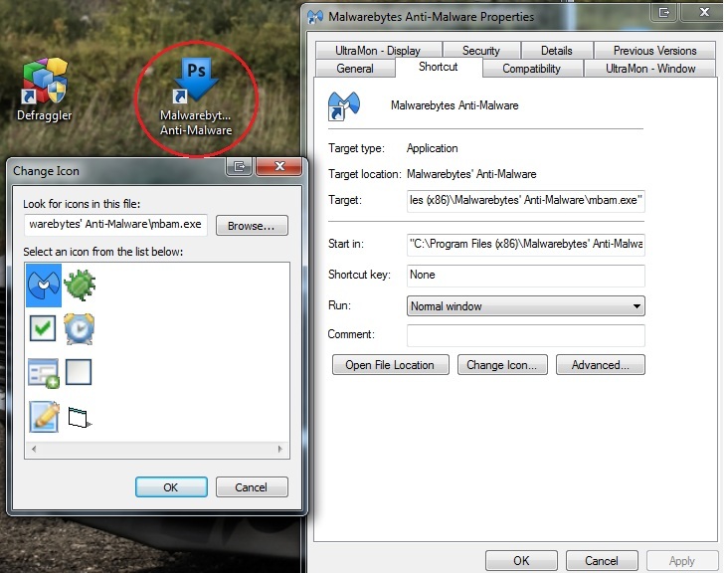Click the Malwarebytes Anti-Malware name field
This screenshot has width=728, height=573.
[x=455, y=105]
